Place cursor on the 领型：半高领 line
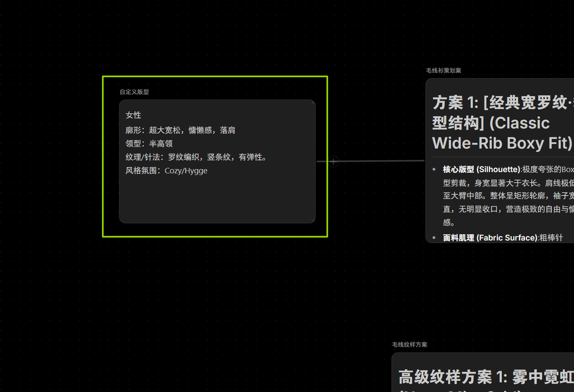The height and width of the screenshot is (392, 574). coord(149,144)
